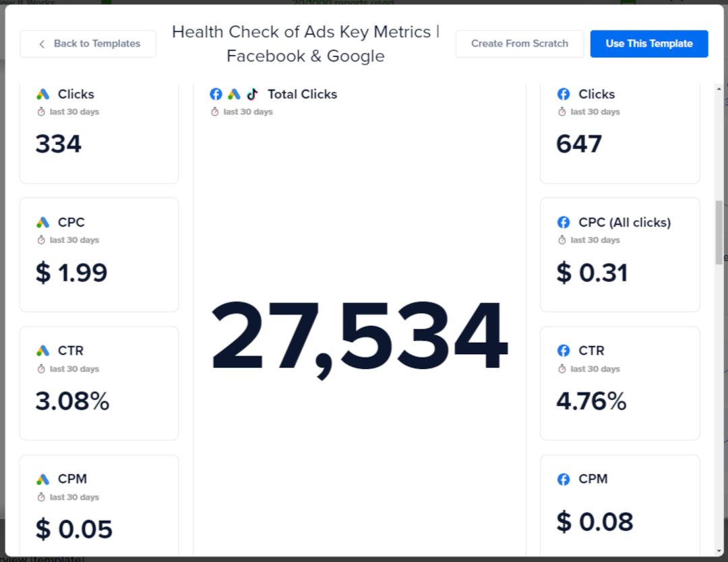
Task: Click Google Ads icon beside Clicks
Action: click(x=42, y=94)
